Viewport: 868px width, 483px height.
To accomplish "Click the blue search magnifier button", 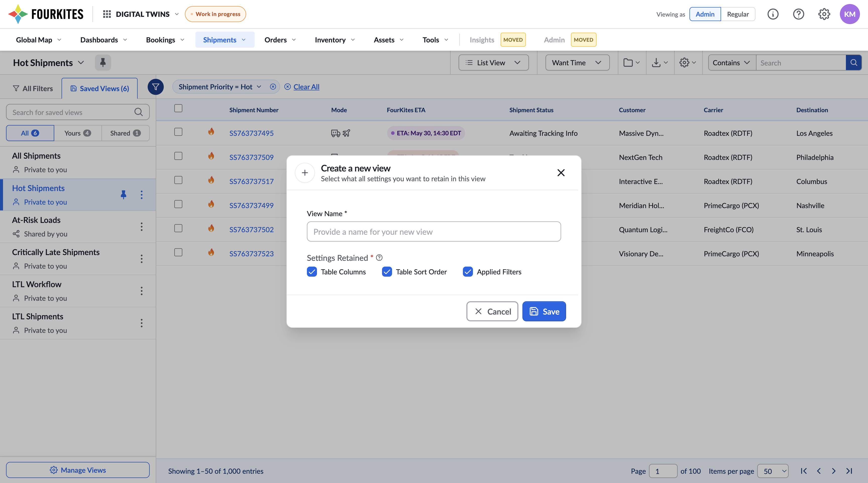I will point(853,63).
